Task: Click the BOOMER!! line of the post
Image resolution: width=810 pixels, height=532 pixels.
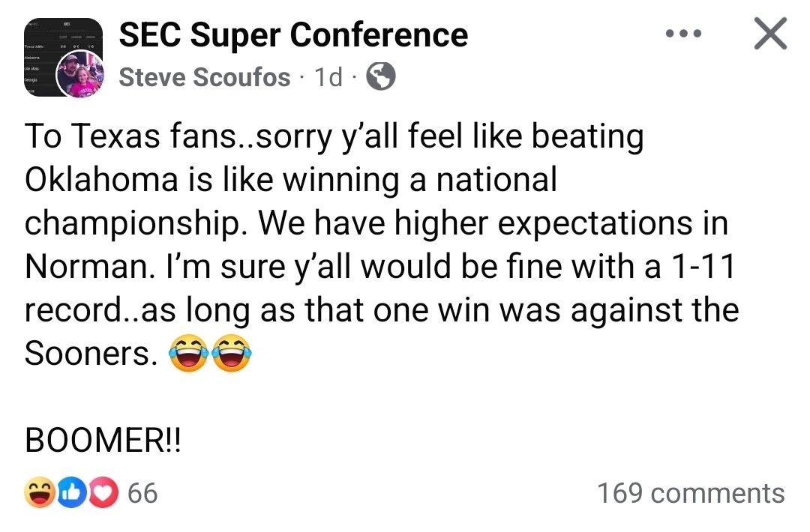Action: click(103, 441)
